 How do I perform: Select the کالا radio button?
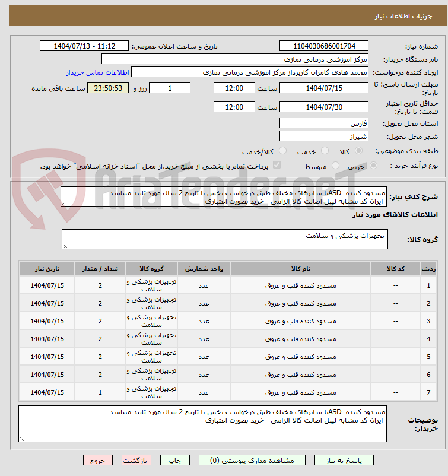[358, 151]
